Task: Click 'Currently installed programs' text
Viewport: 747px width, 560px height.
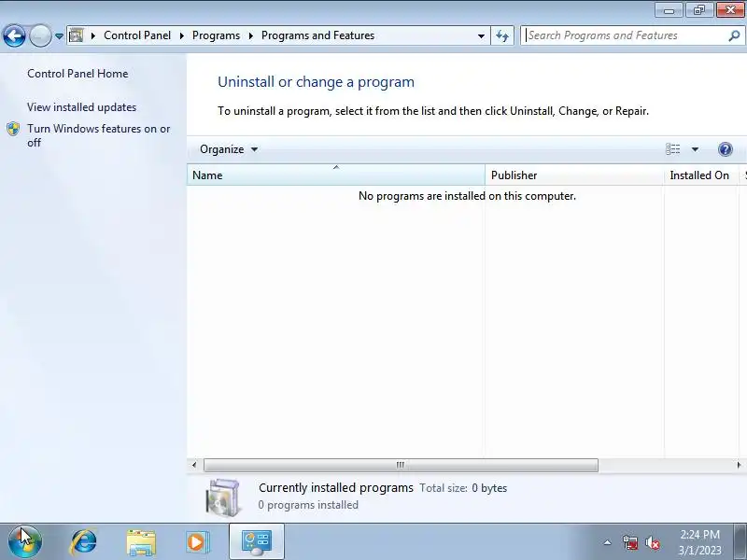Action: tap(336, 487)
